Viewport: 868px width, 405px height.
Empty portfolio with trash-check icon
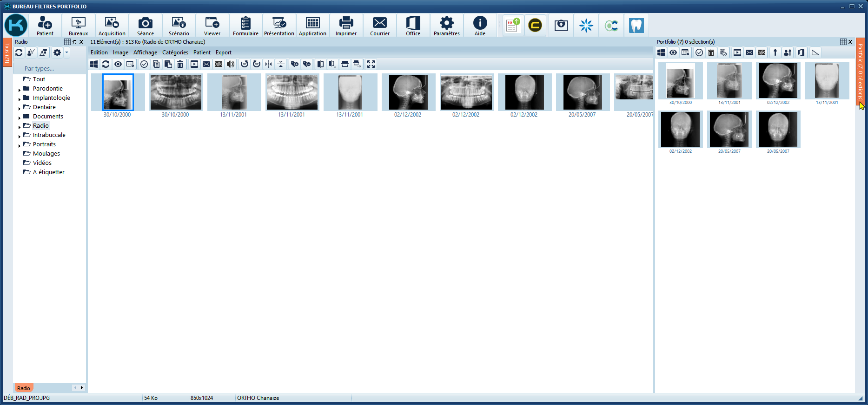pyautogui.click(x=723, y=52)
